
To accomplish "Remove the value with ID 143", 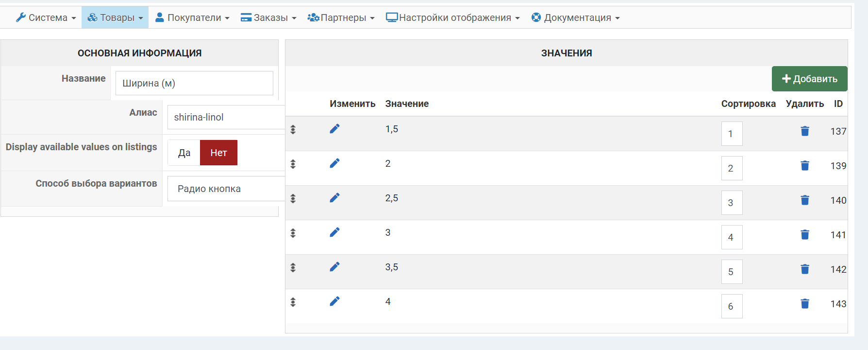I will click(x=804, y=304).
